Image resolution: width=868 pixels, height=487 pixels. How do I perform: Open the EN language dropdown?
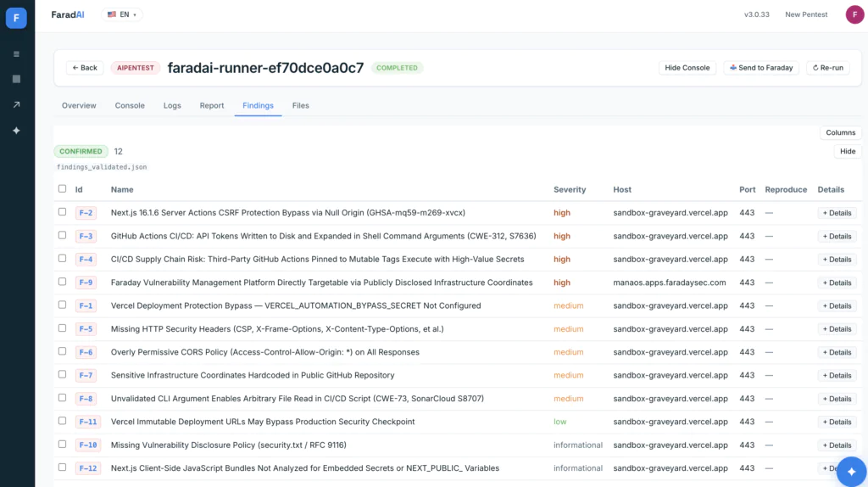tap(122, 14)
